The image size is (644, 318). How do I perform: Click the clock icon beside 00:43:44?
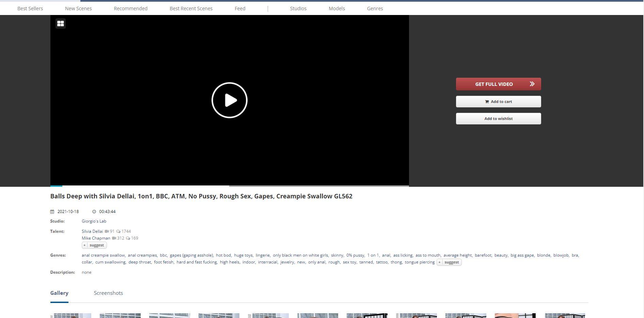tap(94, 212)
